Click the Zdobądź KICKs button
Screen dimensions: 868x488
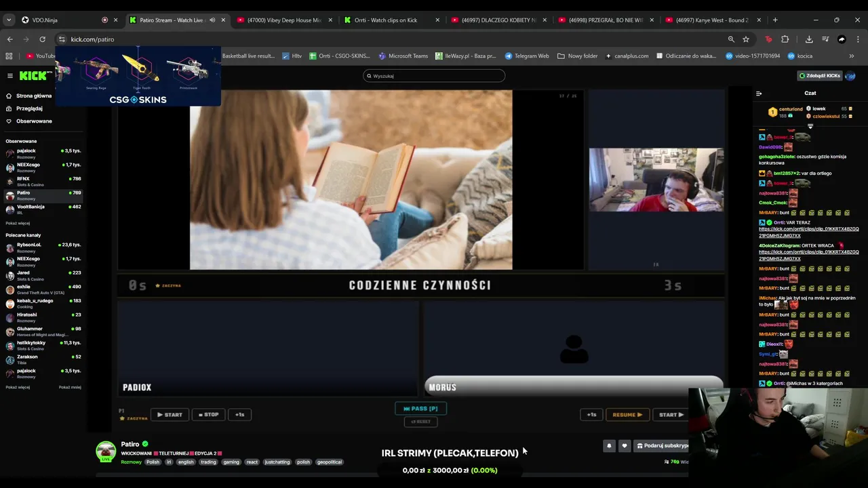coord(819,76)
